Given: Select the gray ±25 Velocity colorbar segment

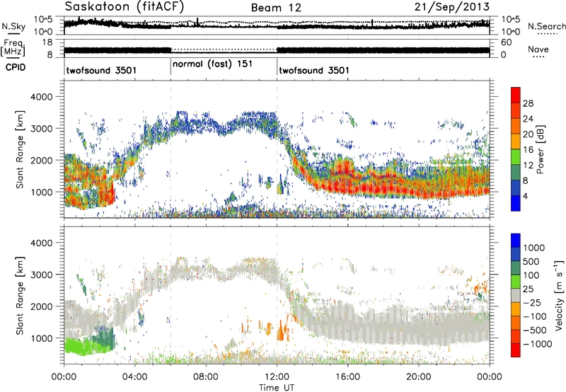Looking at the screenshot, I should tap(516, 295).
